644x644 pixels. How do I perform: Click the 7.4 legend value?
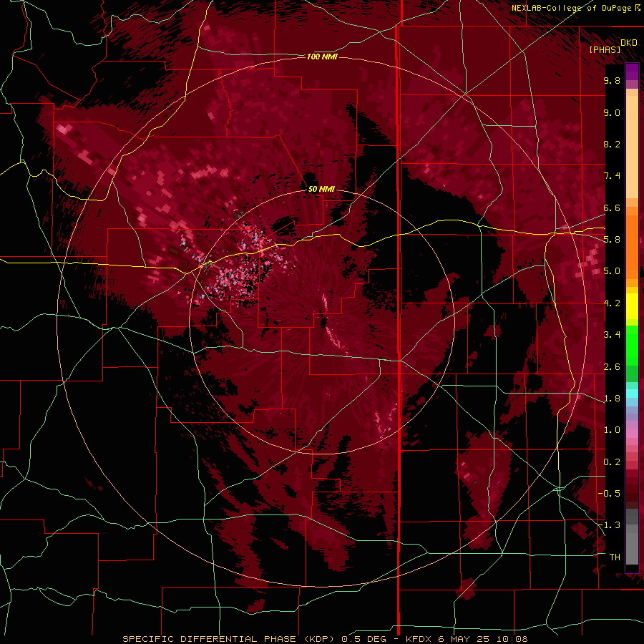coord(612,176)
